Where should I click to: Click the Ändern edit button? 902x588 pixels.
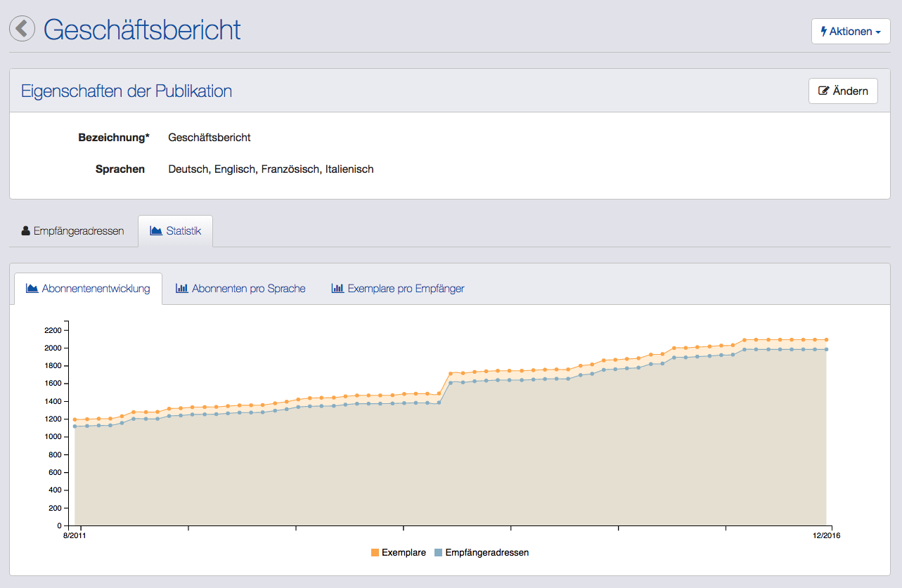click(x=843, y=91)
